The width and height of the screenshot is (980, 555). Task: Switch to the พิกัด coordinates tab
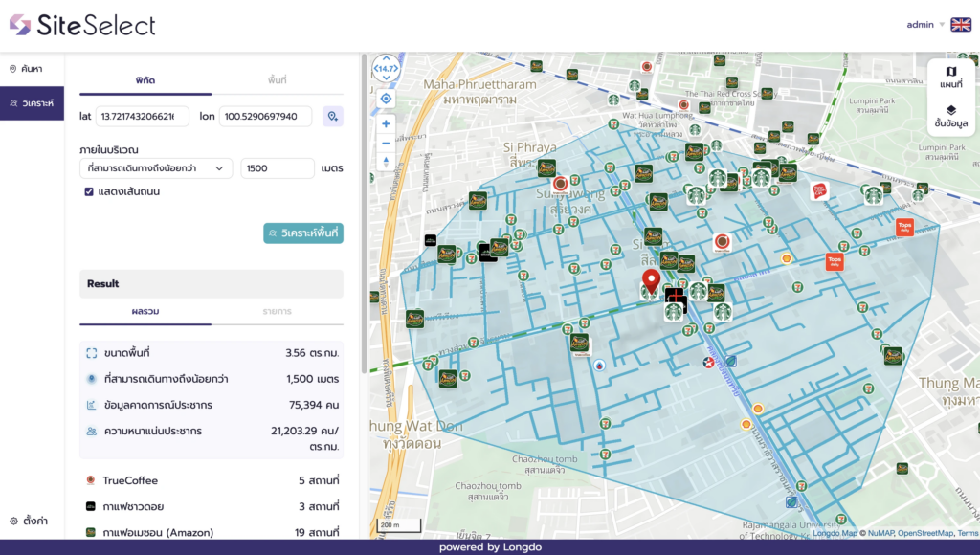[x=145, y=80]
